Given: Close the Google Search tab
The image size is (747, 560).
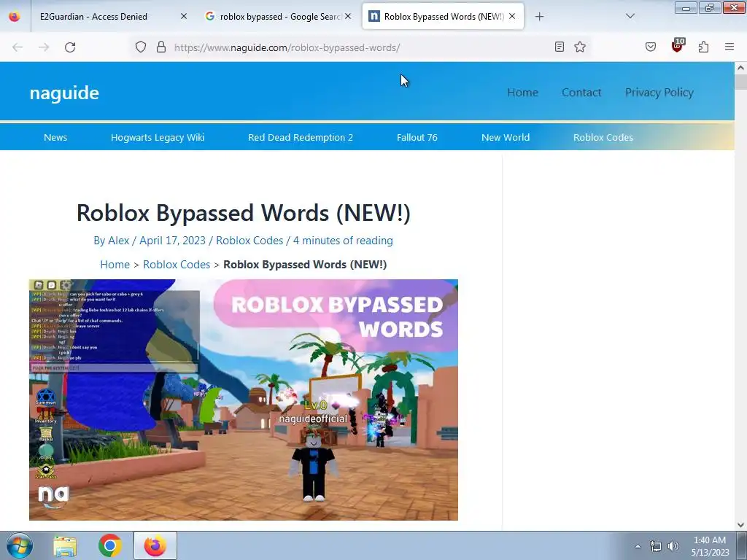Looking at the screenshot, I should pos(348,16).
